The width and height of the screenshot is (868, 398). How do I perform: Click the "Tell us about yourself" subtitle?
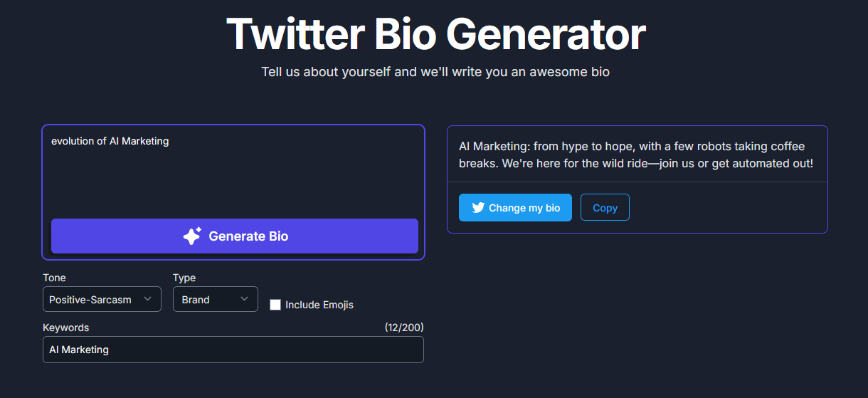pos(435,72)
